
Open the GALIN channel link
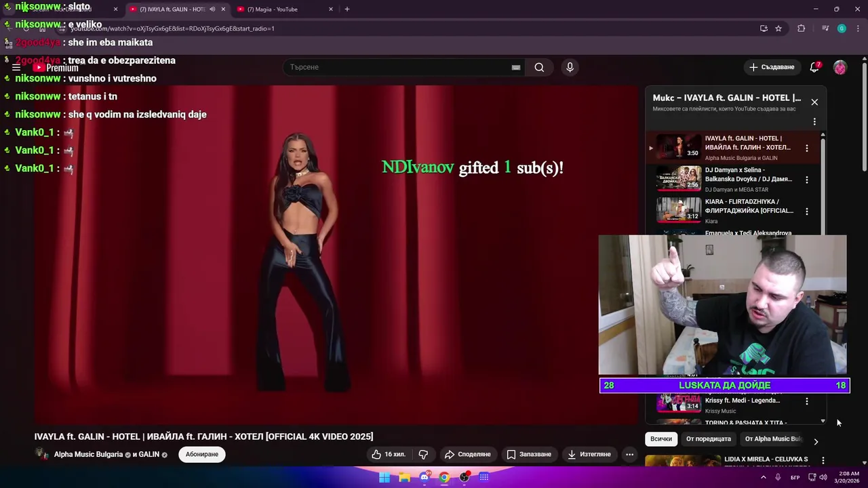[x=149, y=454]
